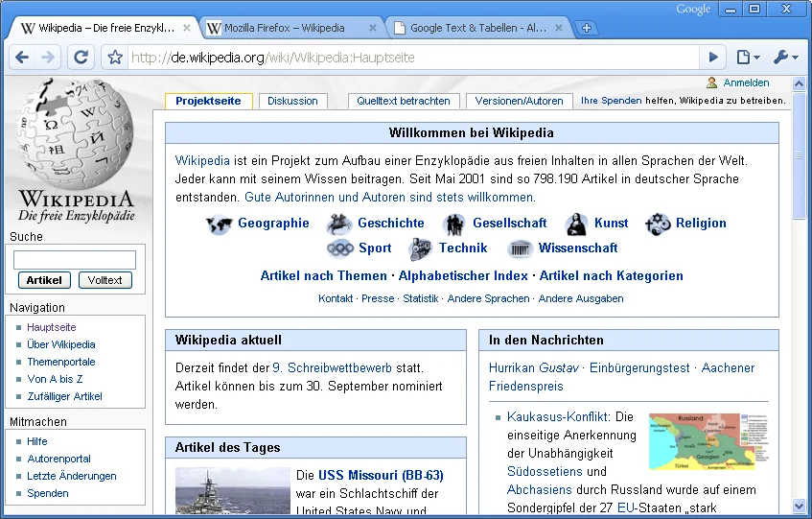Bookmark this page with the star icon

[115, 57]
